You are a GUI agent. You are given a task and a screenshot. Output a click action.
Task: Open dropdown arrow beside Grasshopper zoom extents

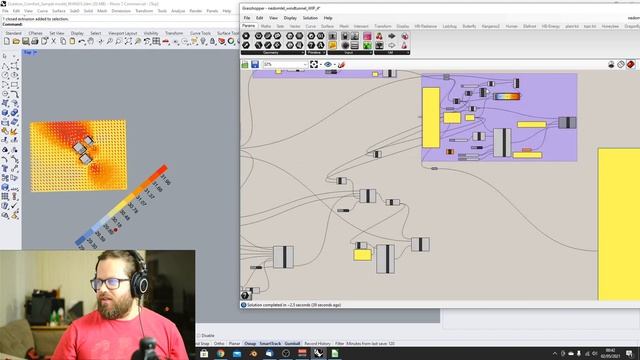pyautogui.click(x=320, y=64)
